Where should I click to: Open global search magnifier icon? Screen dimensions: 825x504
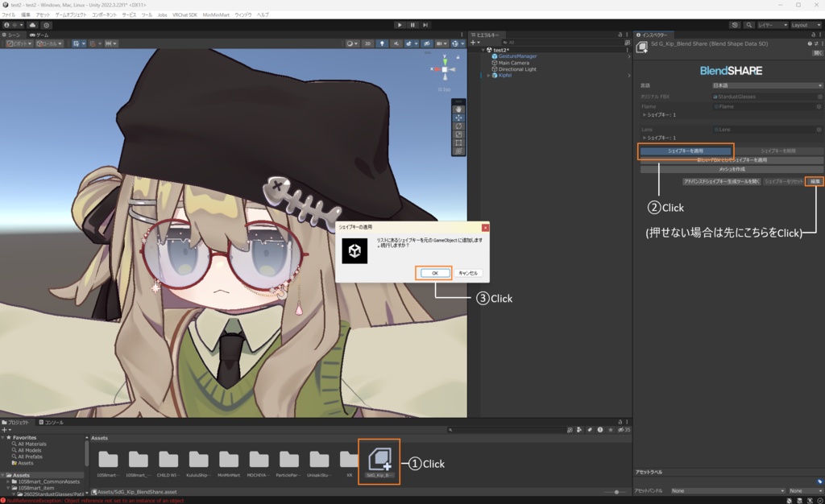click(748, 25)
